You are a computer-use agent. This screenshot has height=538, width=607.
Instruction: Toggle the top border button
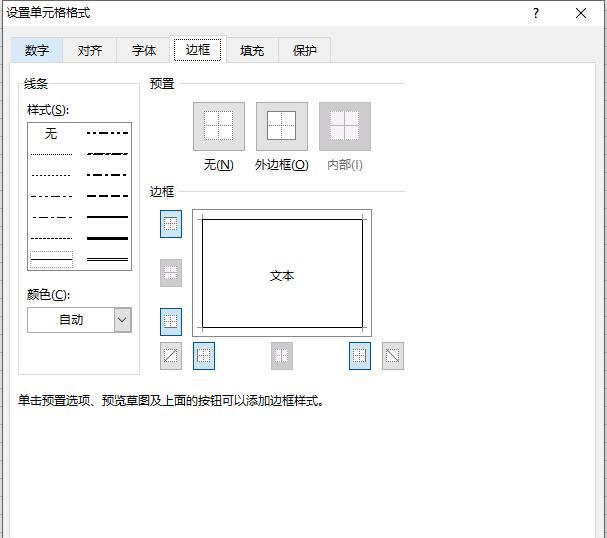click(171, 224)
